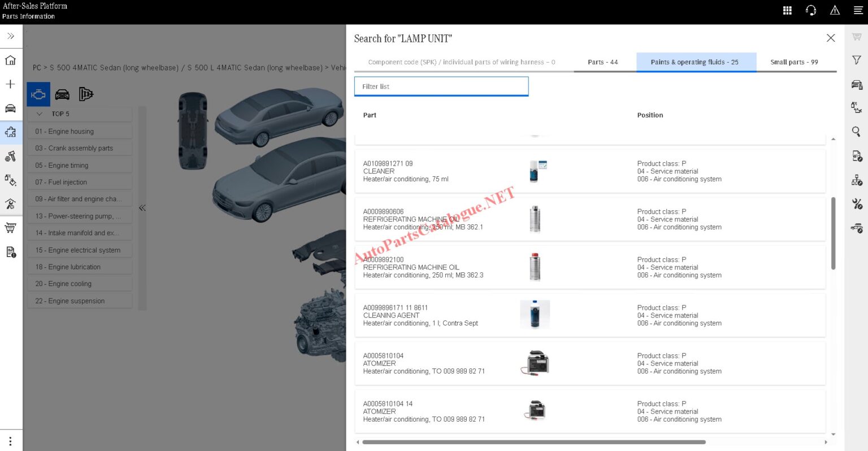Screen dimensions: 868x451
Task: Switch to the Parts - 44 tab
Action: pyautogui.click(x=602, y=62)
